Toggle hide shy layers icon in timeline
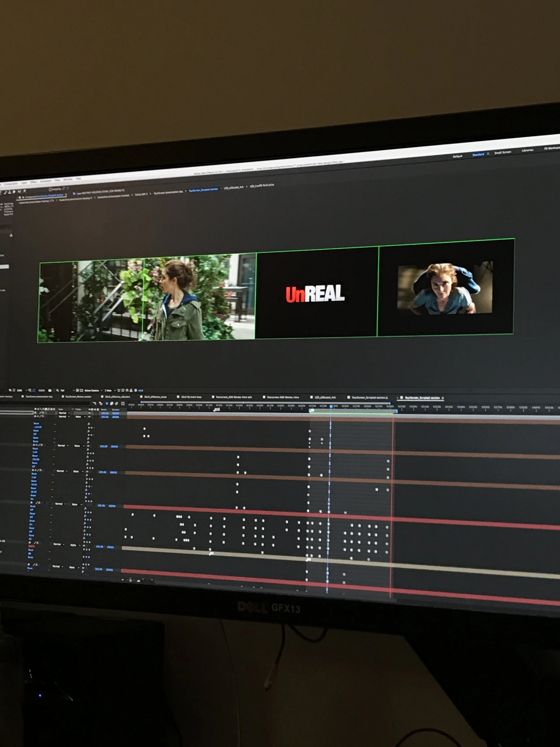The height and width of the screenshot is (747, 560). click(107, 404)
